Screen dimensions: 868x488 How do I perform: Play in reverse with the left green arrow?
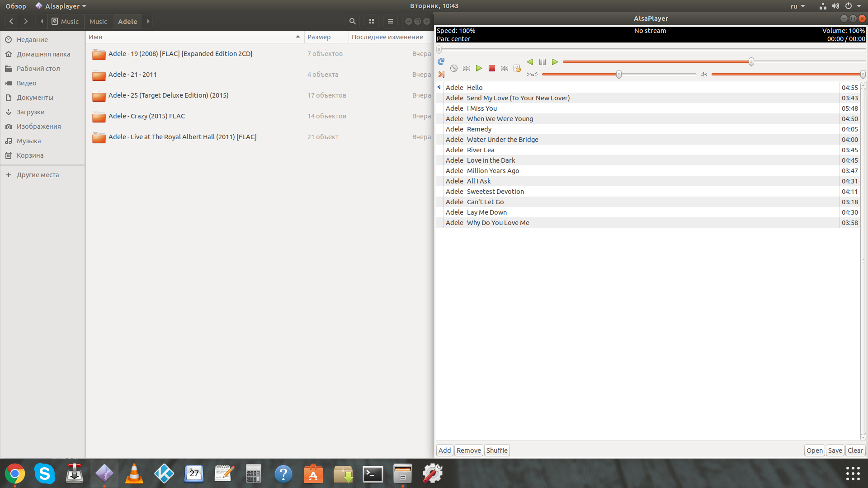coord(530,61)
